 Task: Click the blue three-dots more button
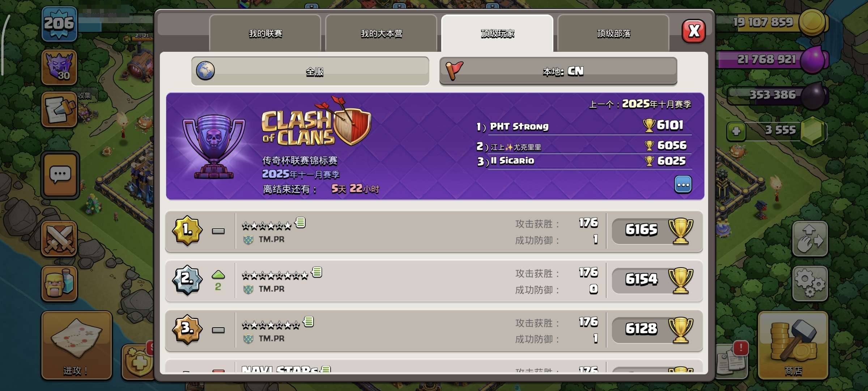coord(683,185)
